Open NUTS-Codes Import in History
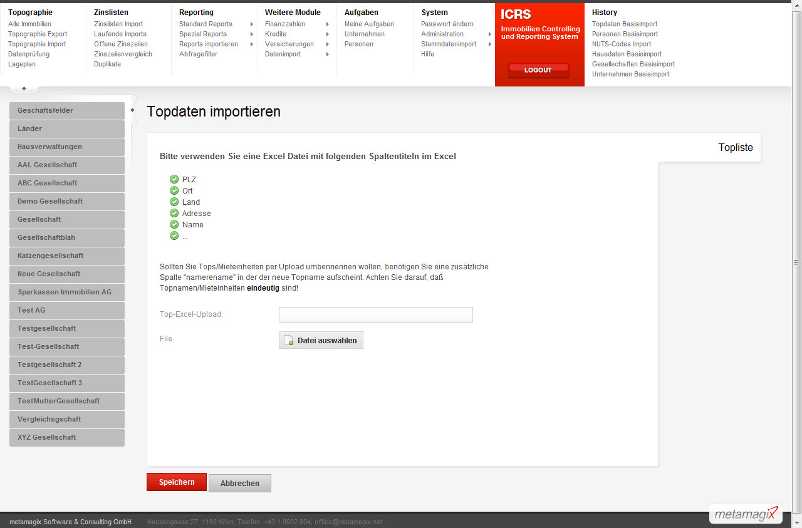802x528 pixels. [621, 44]
